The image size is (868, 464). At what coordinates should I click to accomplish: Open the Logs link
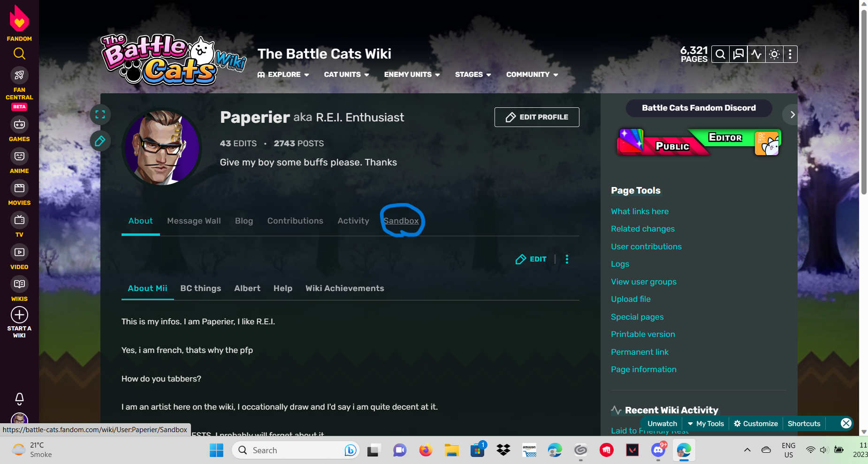click(620, 264)
